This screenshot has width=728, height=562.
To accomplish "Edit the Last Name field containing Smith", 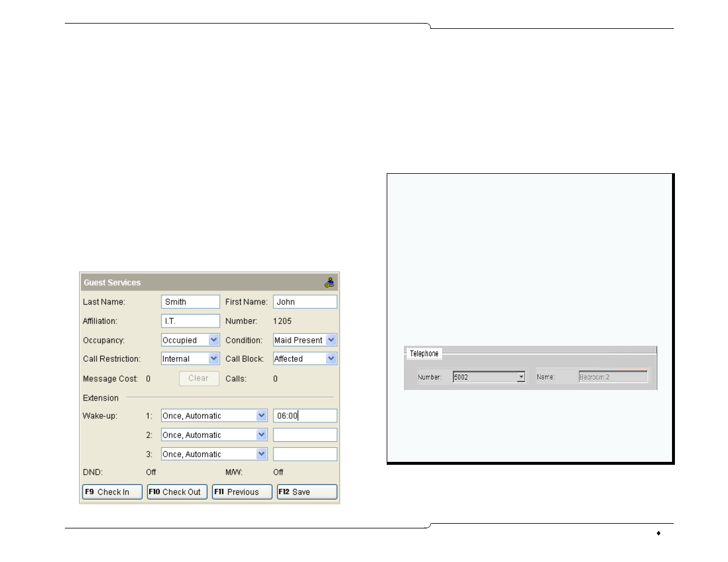I will click(190, 302).
